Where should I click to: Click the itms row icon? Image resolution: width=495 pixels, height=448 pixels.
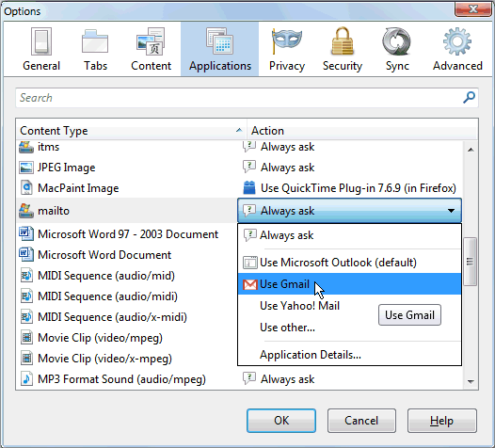(26, 147)
